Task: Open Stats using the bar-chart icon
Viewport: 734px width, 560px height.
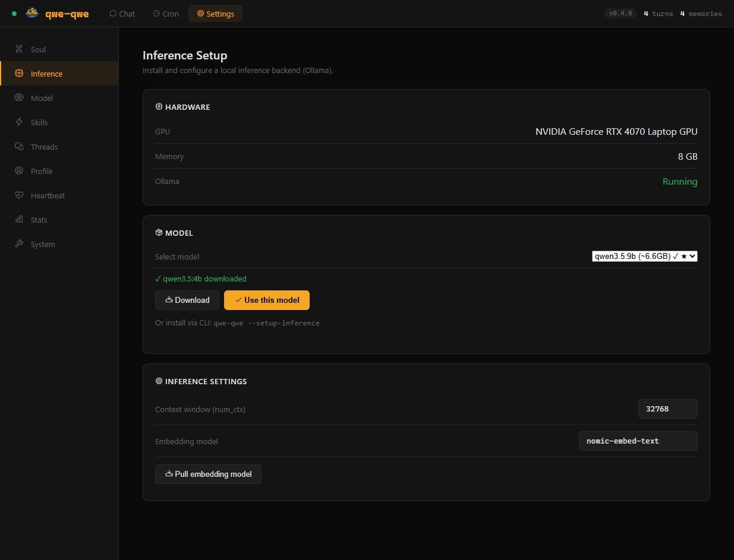Action: point(20,220)
